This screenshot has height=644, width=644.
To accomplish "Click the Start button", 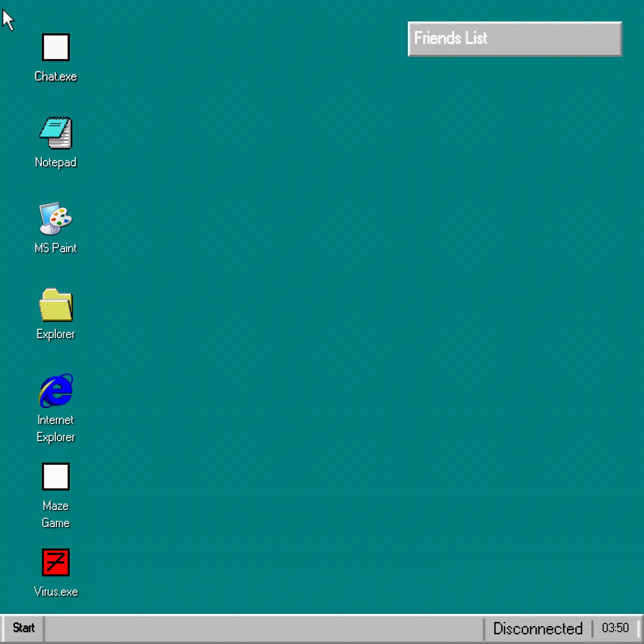I will pyautogui.click(x=23, y=628).
